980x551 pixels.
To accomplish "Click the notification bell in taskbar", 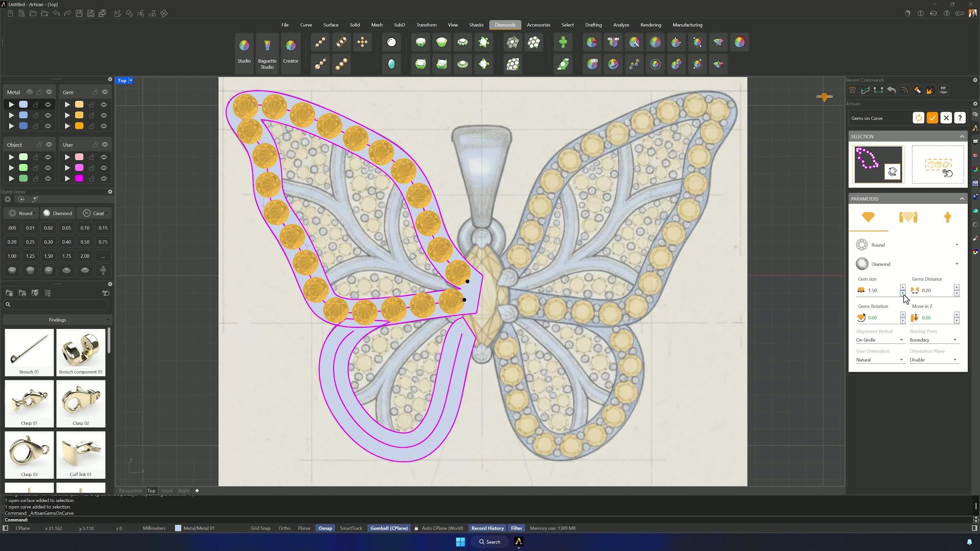I will pyautogui.click(x=969, y=542).
